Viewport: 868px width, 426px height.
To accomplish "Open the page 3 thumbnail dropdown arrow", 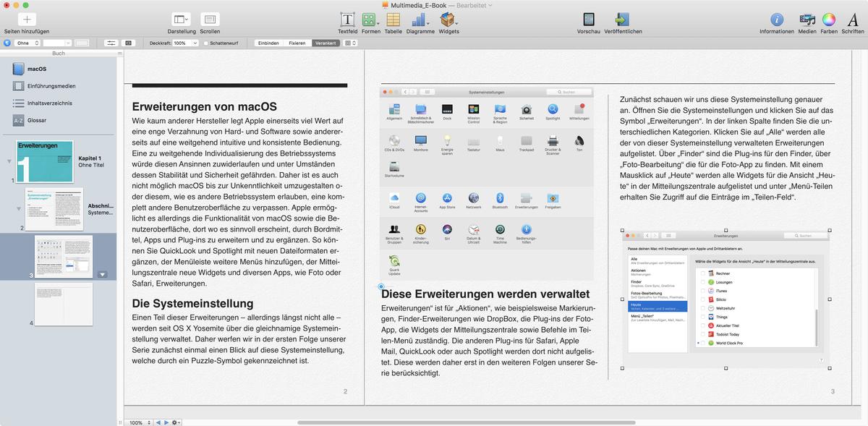I will [102, 275].
